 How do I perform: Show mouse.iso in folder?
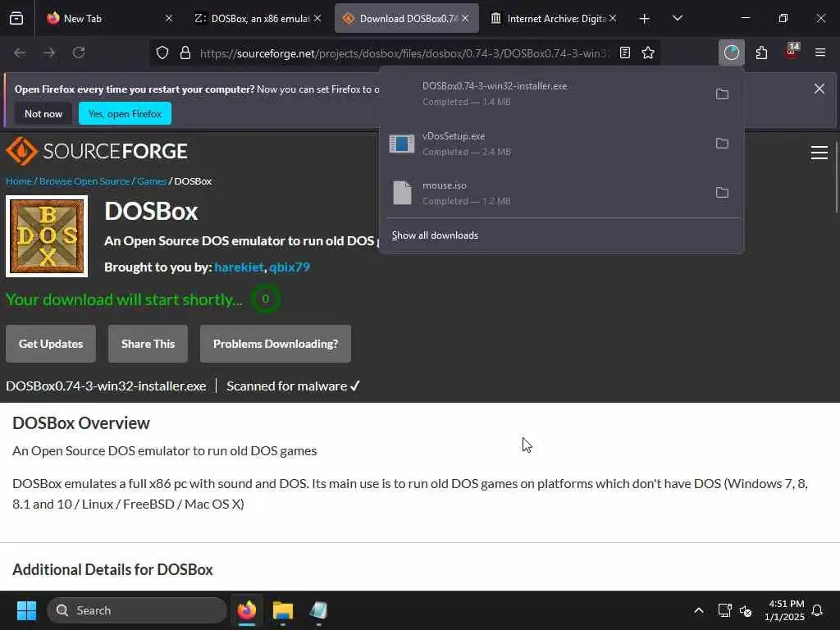(x=722, y=192)
